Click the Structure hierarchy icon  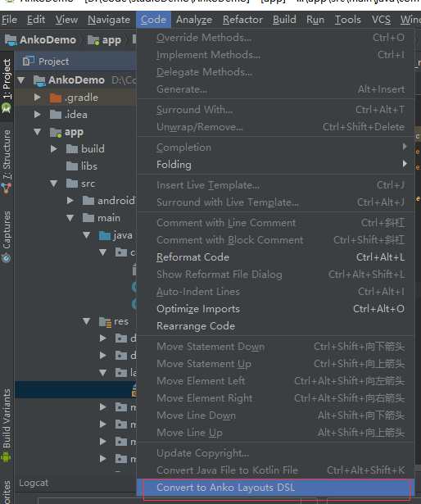pyautogui.click(x=6, y=188)
